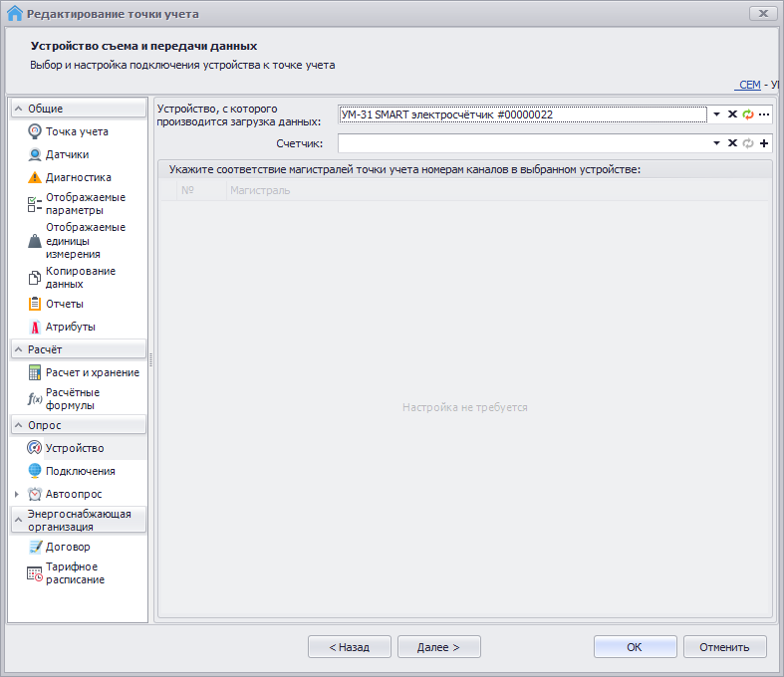This screenshot has height=677, width=784.
Task: Expand the Автоопрос tree node
Action: [x=16, y=494]
